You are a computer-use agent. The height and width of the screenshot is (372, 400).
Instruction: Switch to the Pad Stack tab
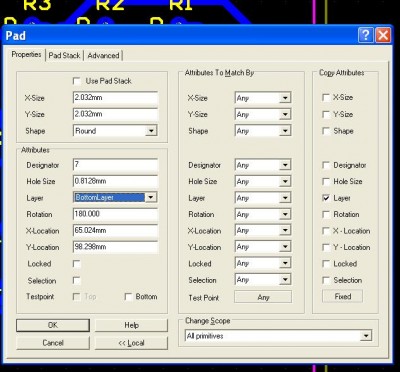pyautogui.click(x=64, y=55)
